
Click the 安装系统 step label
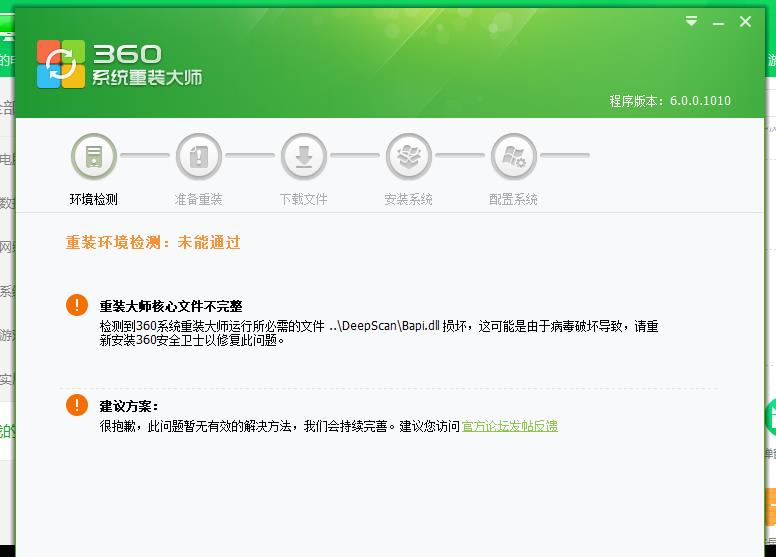408,200
